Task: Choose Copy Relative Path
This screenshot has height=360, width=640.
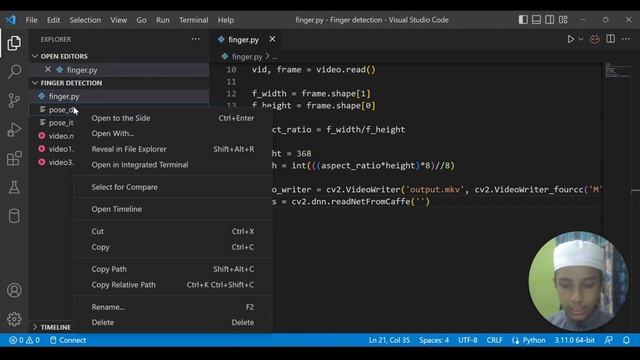Action: point(173,284)
